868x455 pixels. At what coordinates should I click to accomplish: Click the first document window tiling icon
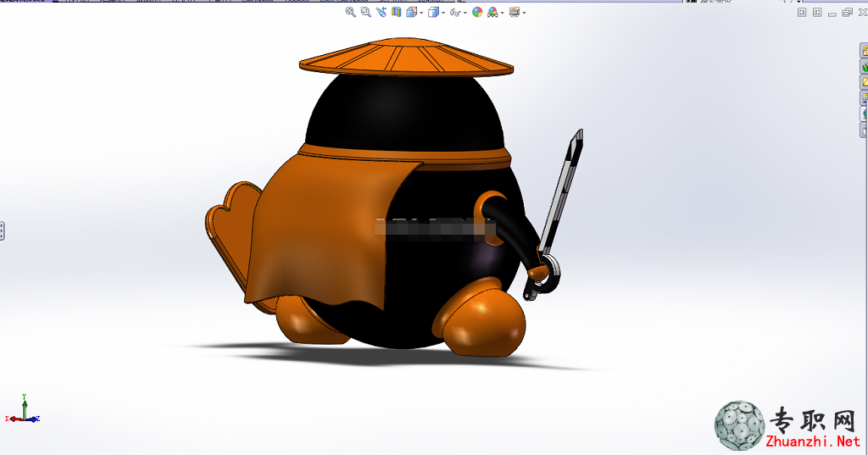pyautogui.click(x=802, y=12)
